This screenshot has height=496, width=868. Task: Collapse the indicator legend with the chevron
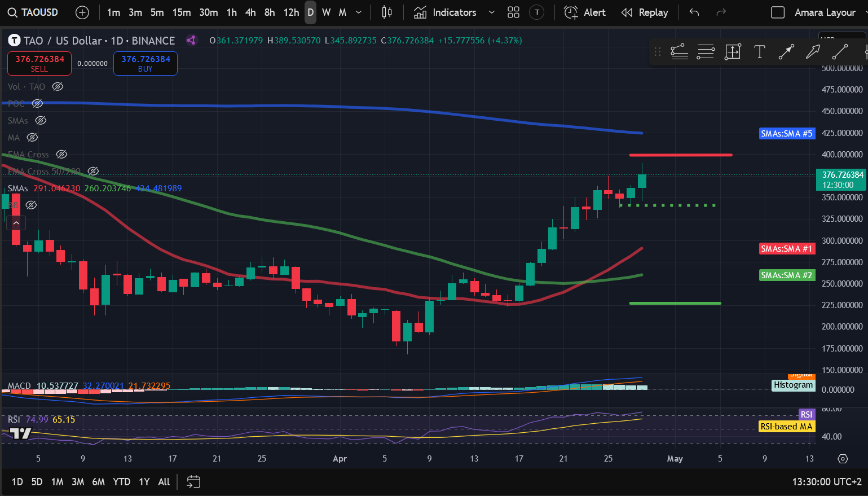pyautogui.click(x=16, y=223)
